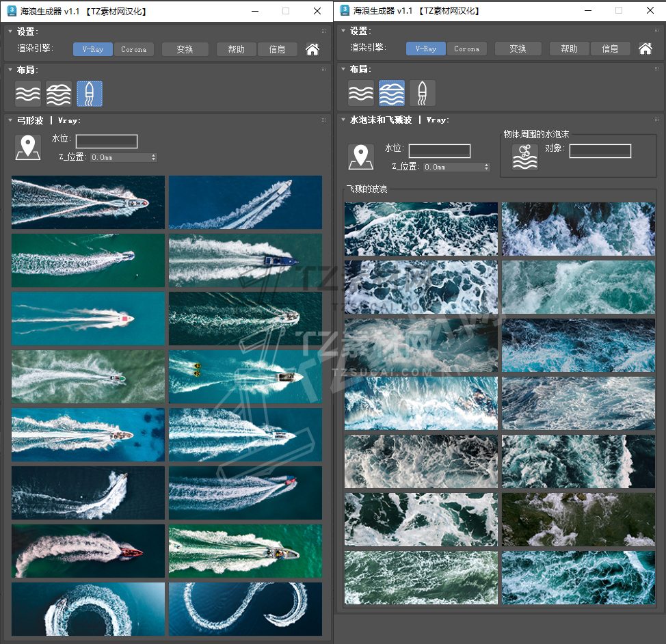The image size is (666, 644).
Task: Click the Z_位置 spinner arrows in the 弓形波 window
Action: [x=153, y=157]
